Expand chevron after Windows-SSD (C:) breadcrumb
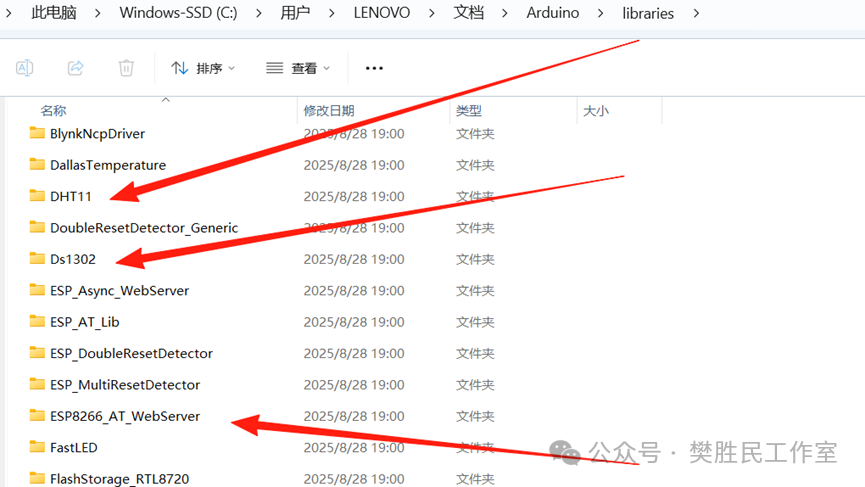The image size is (865, 487). [x=259, y=13]
